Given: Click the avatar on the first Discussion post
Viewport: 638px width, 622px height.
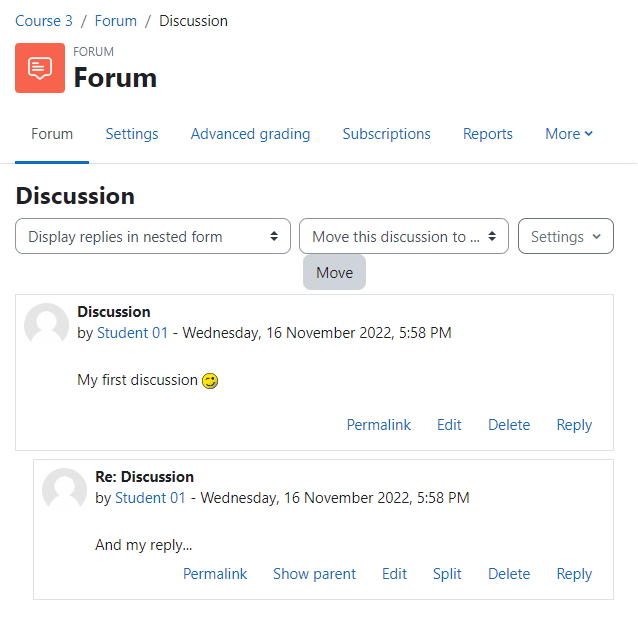Looking at the screenshot, I should point(46,325).
